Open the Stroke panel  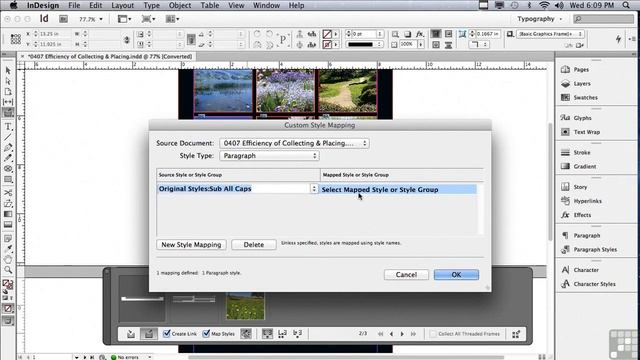576,152
